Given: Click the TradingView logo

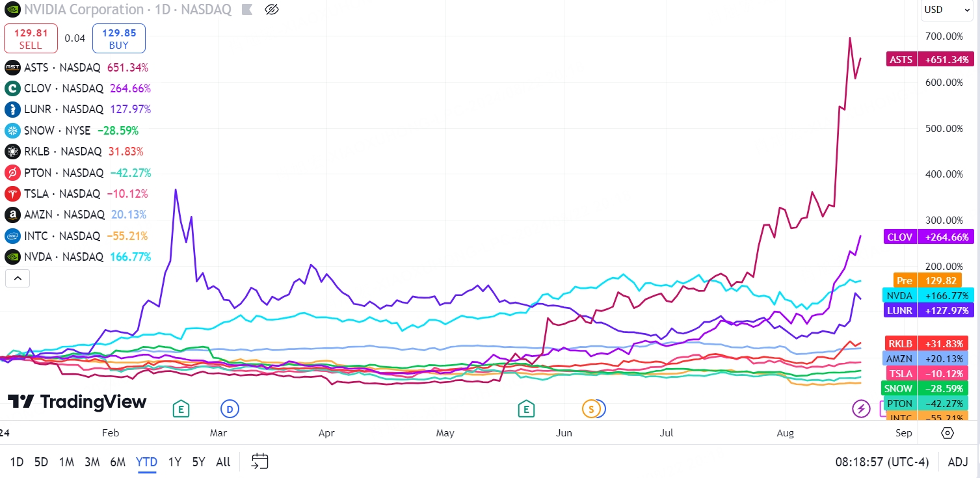Looking at the screenshot, I should pos(77,402).
